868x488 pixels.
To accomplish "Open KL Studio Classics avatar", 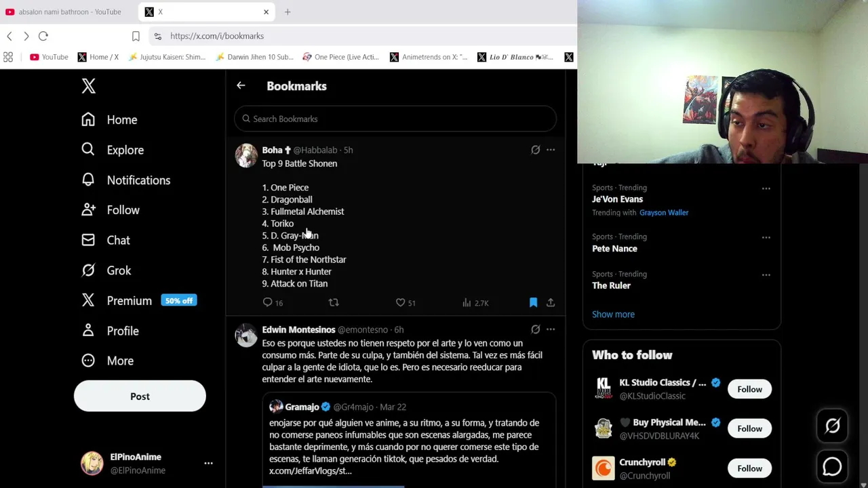I will (603, 389).
